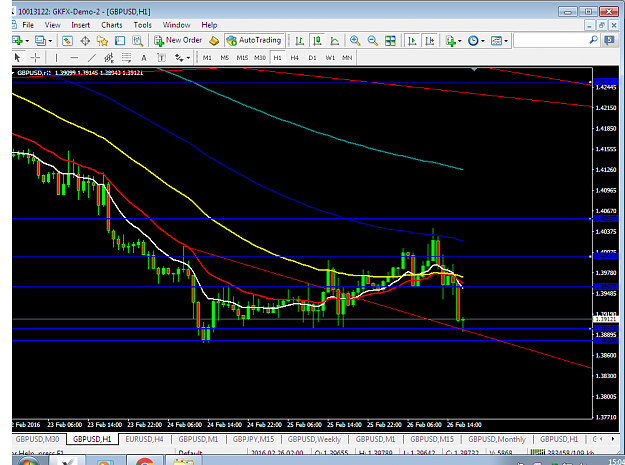Switch chart to M5 timeframe
The width and height of the screenshot is (625, 465).
coord(224,58)
